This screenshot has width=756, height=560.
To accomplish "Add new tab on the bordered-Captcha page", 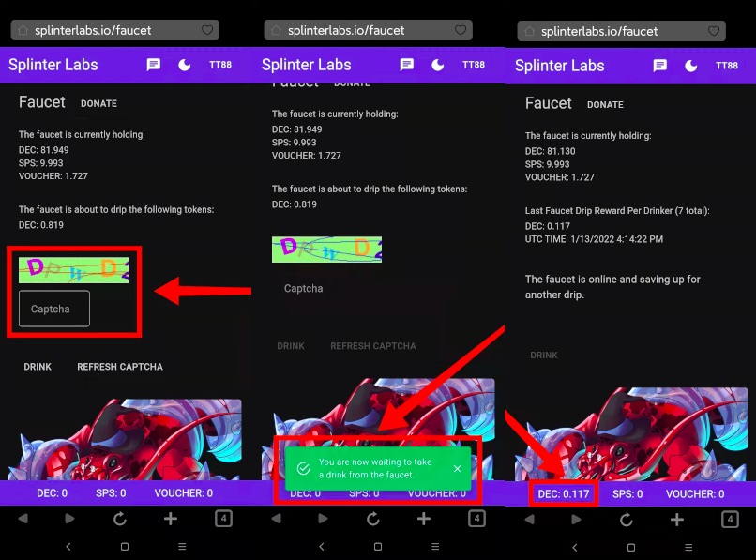I will 170,519.
